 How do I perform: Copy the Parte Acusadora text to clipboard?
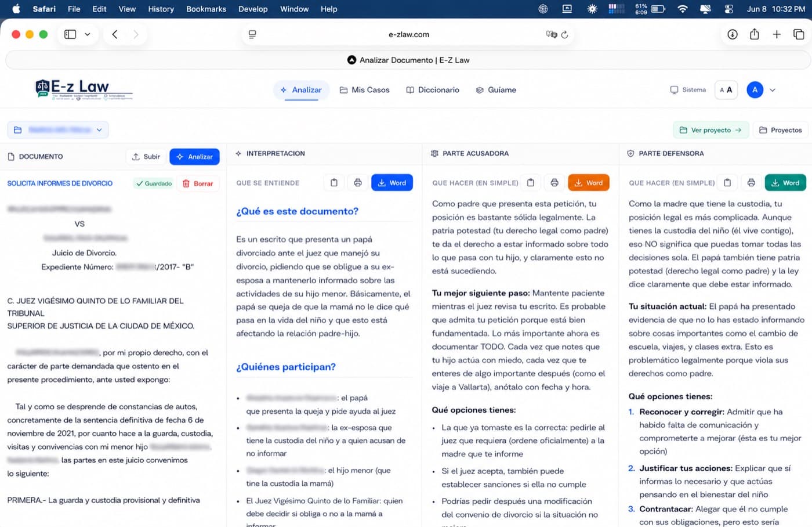[x=531, y=183]
